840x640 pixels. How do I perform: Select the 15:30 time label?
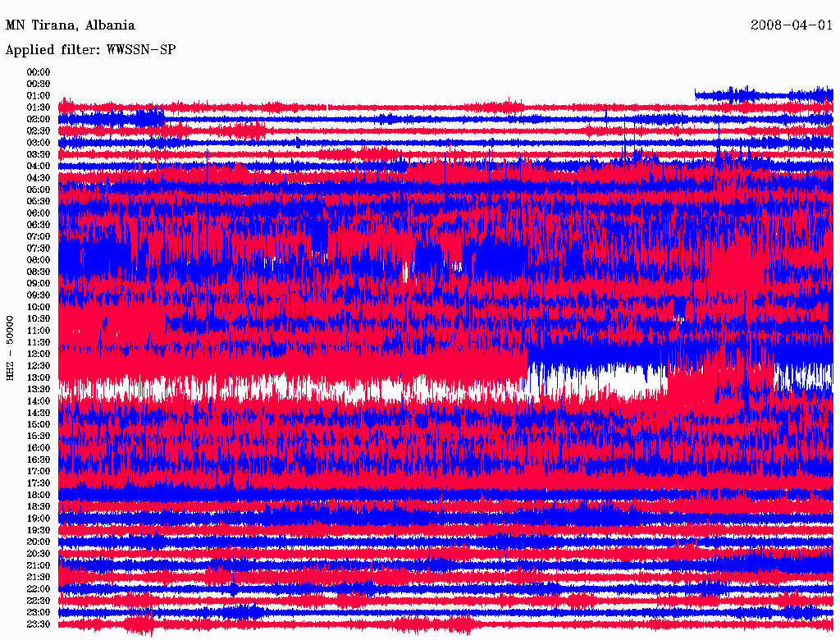coord(38,437)
